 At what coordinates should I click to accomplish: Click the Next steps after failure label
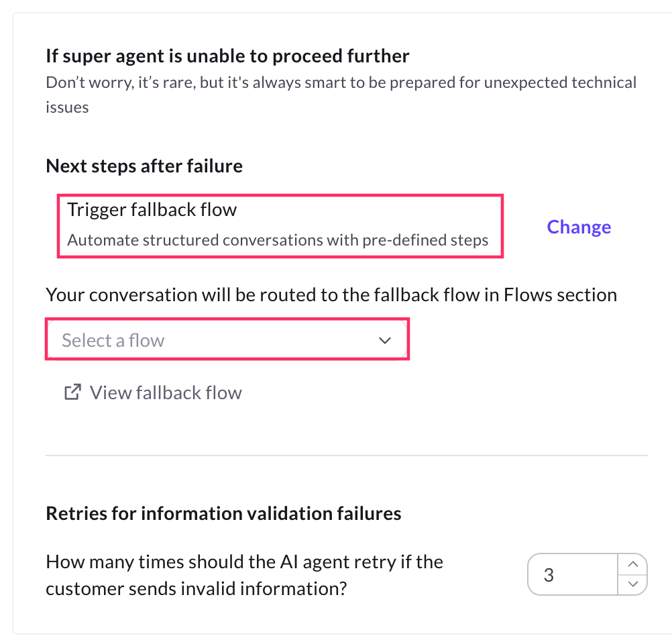144,166
